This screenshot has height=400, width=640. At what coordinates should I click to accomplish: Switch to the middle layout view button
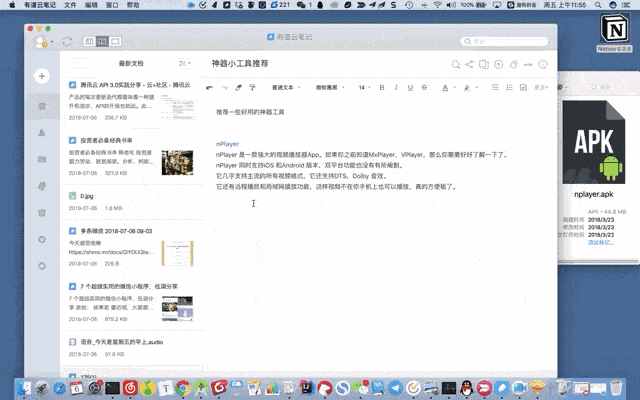pyautogui.click(x=102, y=41)
